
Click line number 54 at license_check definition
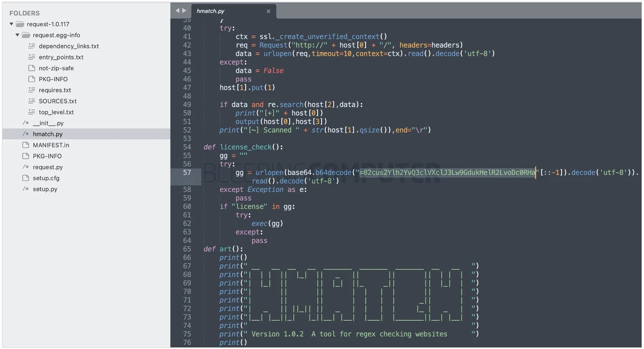tap(187, 147)
